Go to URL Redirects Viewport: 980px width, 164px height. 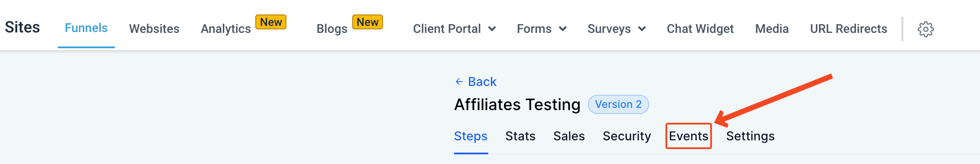tap(848, 29)
